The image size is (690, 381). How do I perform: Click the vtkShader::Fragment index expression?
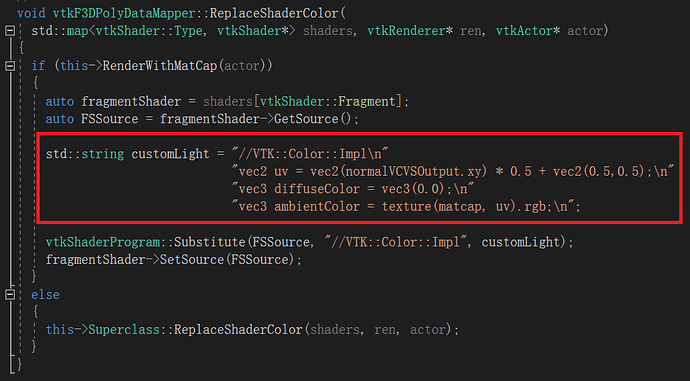[328, 101]
